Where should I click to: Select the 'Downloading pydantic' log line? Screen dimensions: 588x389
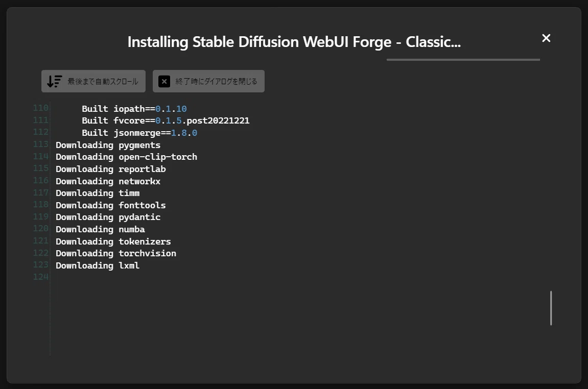pyautogui.click(x=108, y=217)
